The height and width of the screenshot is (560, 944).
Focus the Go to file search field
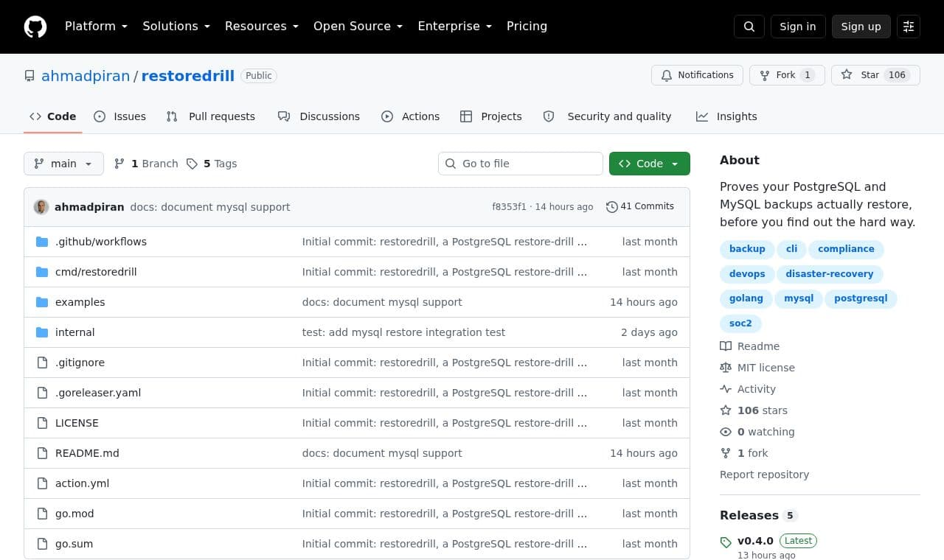521,164
